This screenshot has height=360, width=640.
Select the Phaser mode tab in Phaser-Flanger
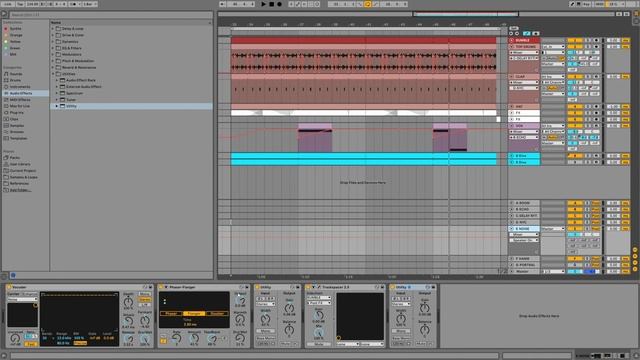tap(171, 313)
